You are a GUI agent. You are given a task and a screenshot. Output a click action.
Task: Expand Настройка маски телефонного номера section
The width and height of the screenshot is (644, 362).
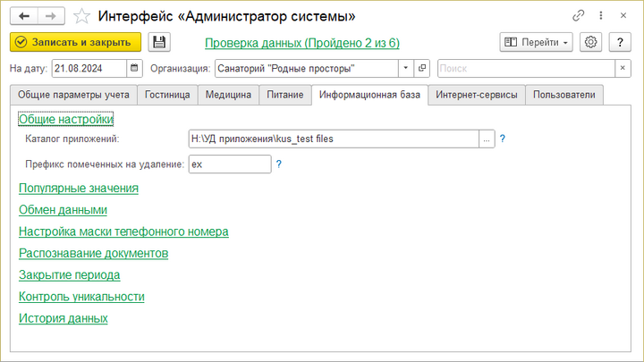[x=123, y=232]
